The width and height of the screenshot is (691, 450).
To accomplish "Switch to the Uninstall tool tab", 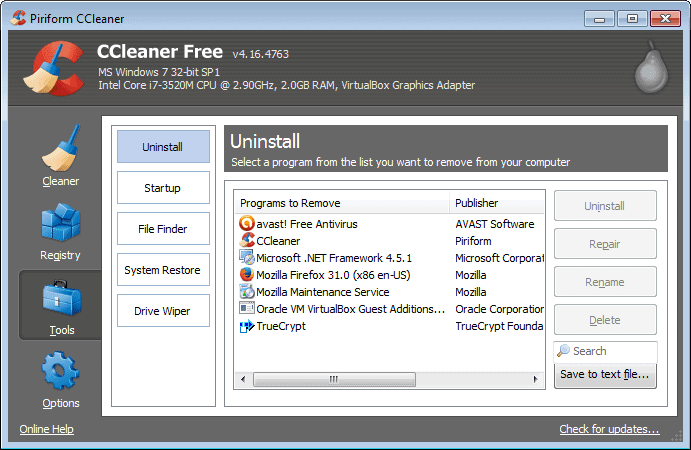I will tap(163, 147).
